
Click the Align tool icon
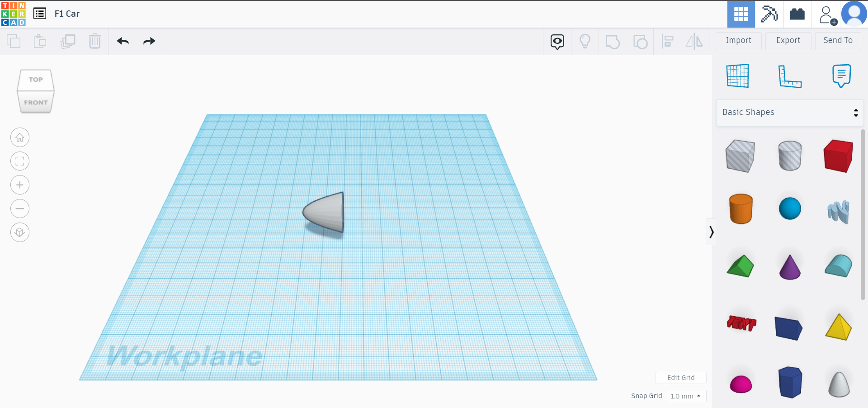667,42
